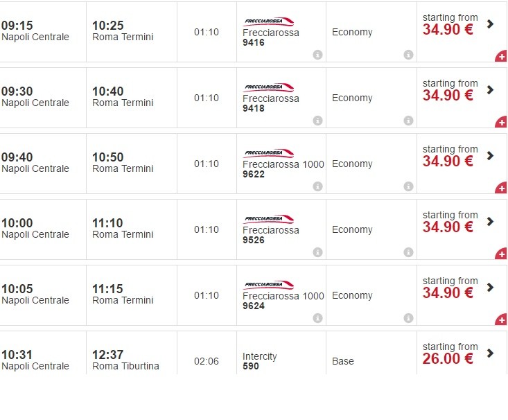Open fare options arrow for 09:30 train
Screen dimensions: 508x420
tap(491, 90)
